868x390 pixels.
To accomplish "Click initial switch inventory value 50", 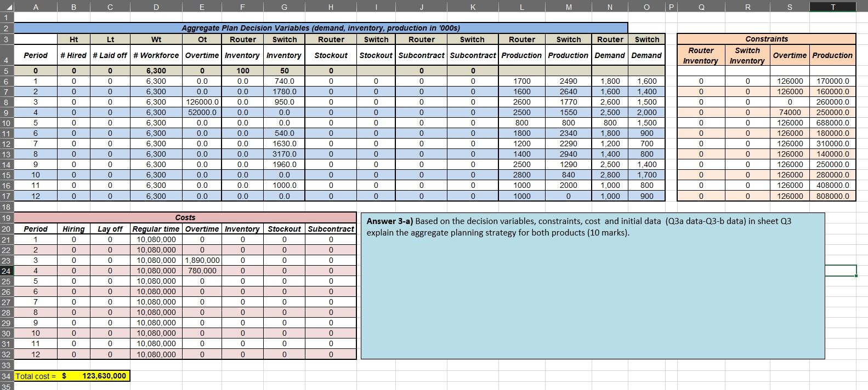I will 285,71.
